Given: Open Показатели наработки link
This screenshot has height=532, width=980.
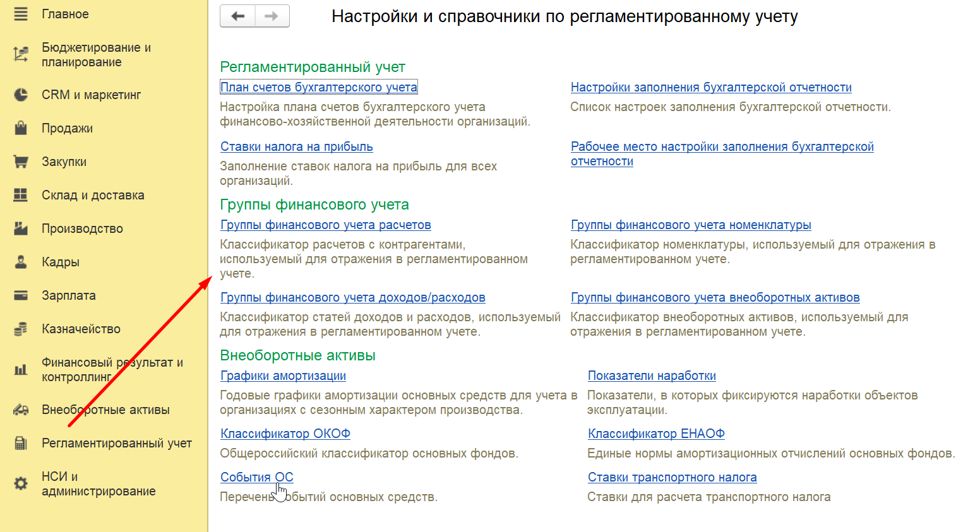Looking at the screenshot, I should pyautogui.click(x=652, y=375).
